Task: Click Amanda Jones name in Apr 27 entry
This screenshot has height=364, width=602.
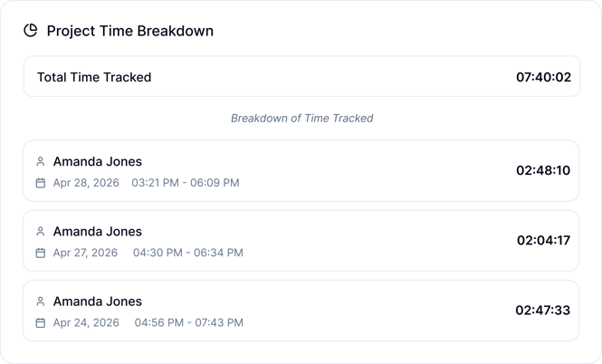Action: pyautogui.click(x=98, y=232)
